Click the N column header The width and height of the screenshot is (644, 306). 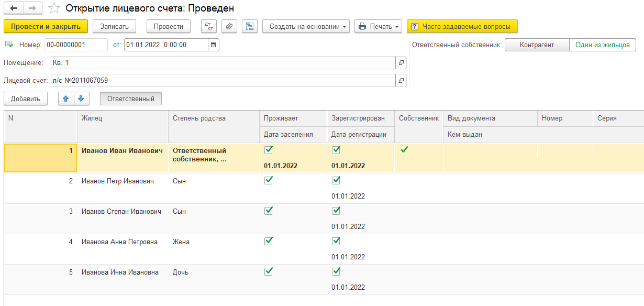pos(41,126)
